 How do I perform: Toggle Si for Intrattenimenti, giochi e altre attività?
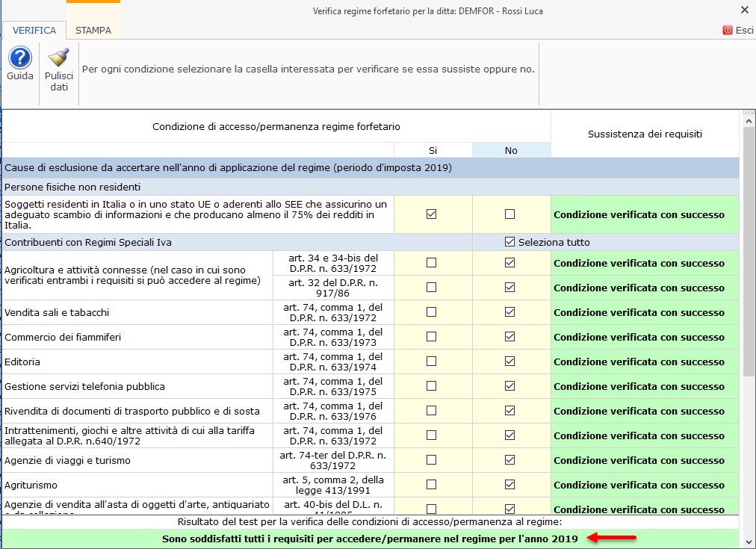(x=433, y=435)
